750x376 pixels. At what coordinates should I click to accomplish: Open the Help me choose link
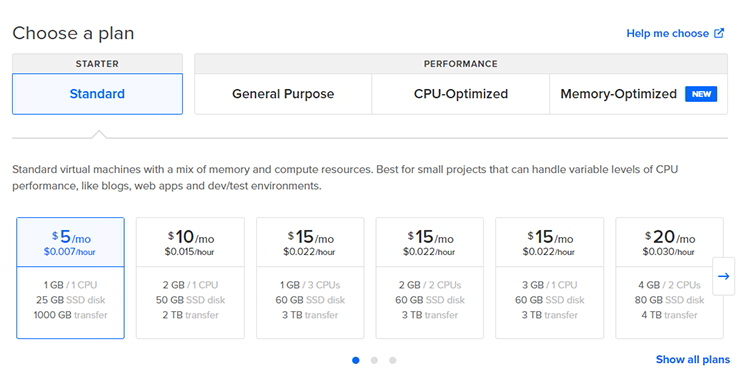pyautogui.click(x=668, y=33)
